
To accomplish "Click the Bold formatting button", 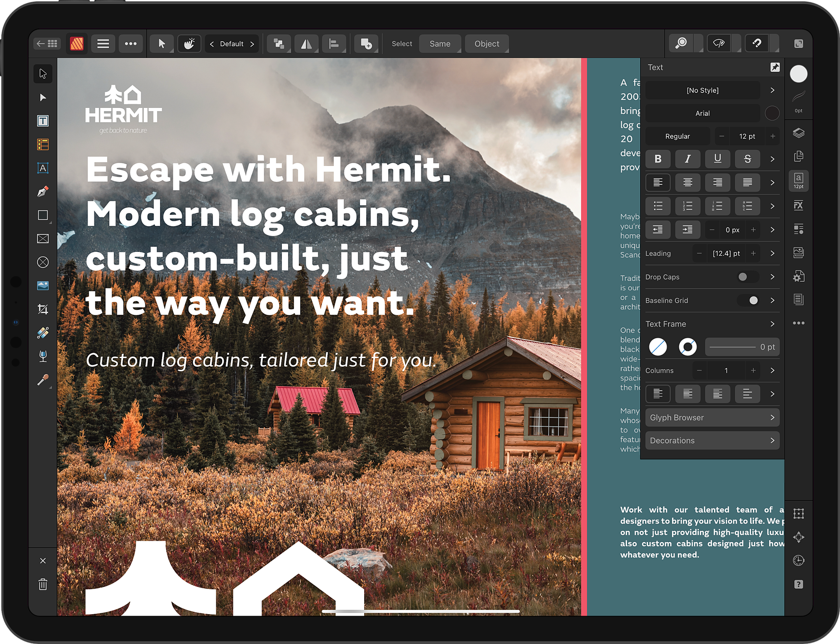I will pyautogui.click(x=661, y=159).
